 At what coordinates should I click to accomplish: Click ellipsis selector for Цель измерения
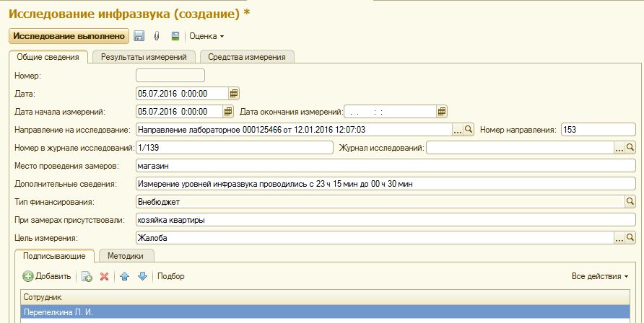click(619, 237)
